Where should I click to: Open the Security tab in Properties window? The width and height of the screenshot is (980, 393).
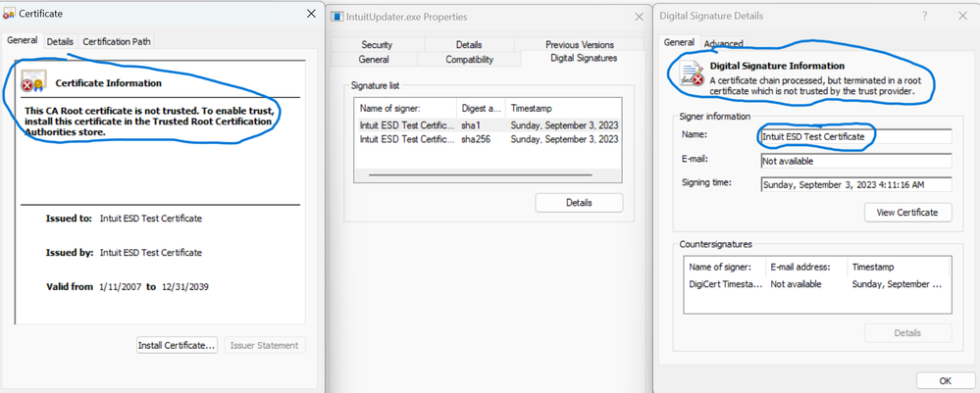(x=377, y=44)
